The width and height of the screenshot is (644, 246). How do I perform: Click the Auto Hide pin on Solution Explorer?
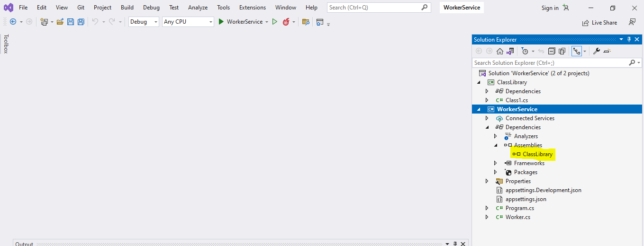tap(629, 40)
